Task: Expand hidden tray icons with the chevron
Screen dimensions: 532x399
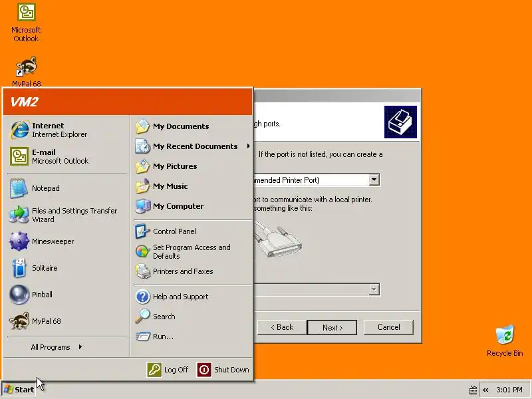Action: click(485, 390)
